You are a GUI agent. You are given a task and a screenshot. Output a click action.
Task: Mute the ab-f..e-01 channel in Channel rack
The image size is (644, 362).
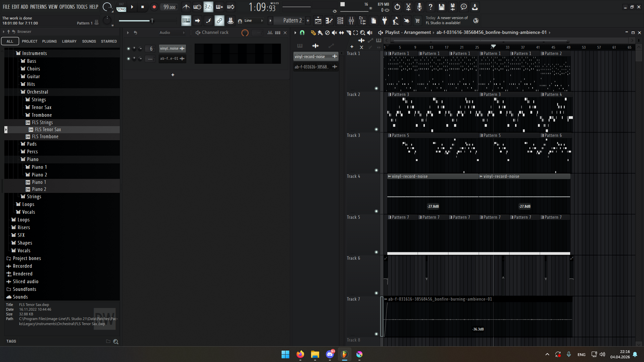click(129, 59)
